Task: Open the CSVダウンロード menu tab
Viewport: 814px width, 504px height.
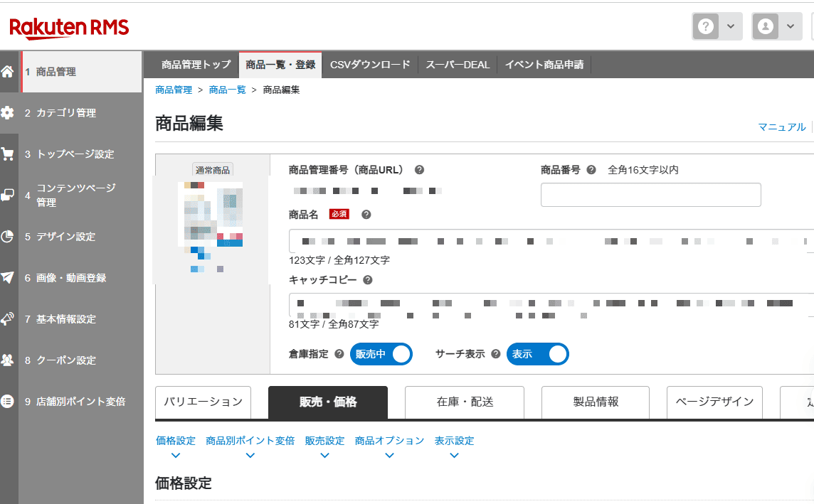Action: click(x=370, y=65)
